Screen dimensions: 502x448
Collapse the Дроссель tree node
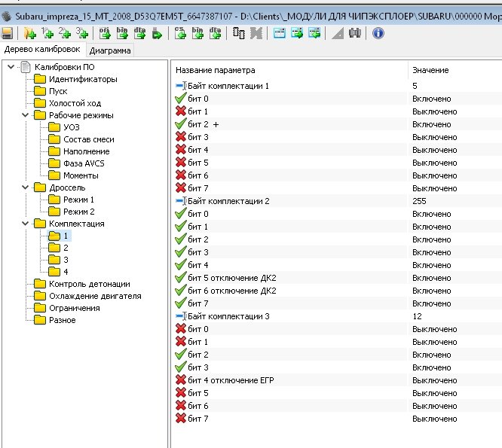pyautogui.click(x=24, y=187)
